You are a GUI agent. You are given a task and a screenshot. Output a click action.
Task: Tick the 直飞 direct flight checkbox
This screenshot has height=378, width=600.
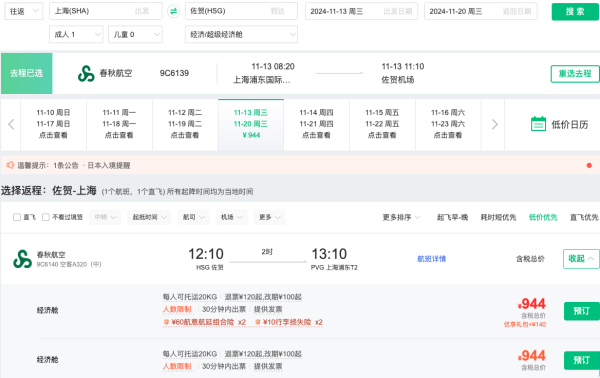tap(17, 217)
